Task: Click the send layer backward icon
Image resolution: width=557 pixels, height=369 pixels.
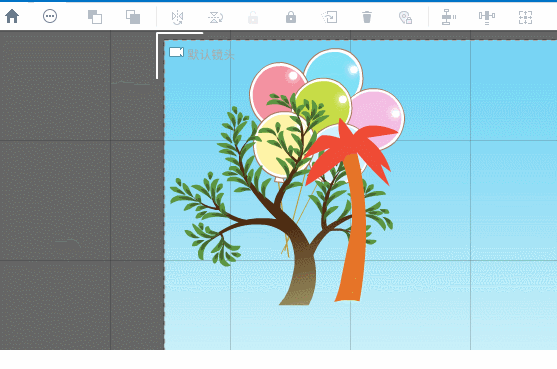Action: (133, 17)
